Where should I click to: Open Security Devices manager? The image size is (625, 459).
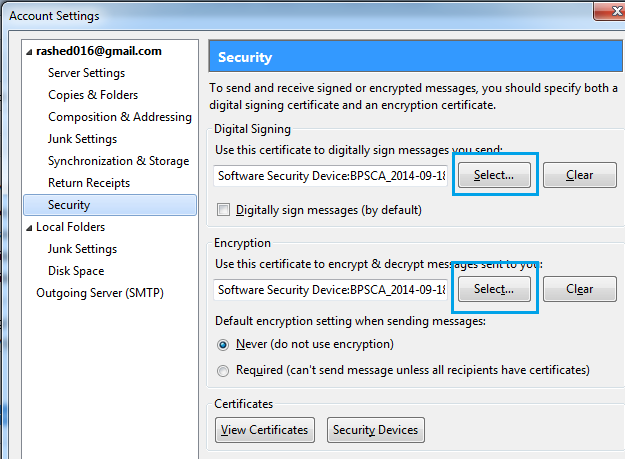click(x=375, y=430)
